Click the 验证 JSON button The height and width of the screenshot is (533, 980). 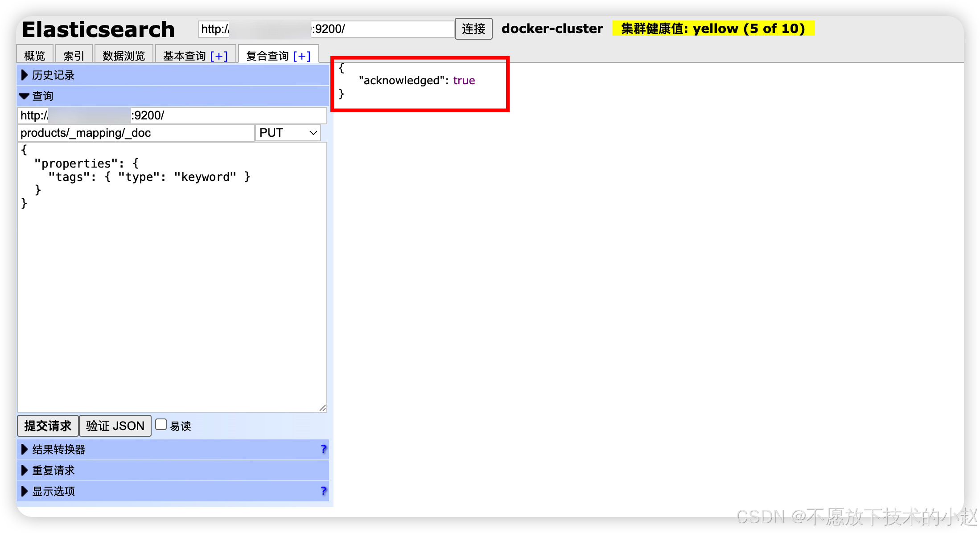click(115, 426)
